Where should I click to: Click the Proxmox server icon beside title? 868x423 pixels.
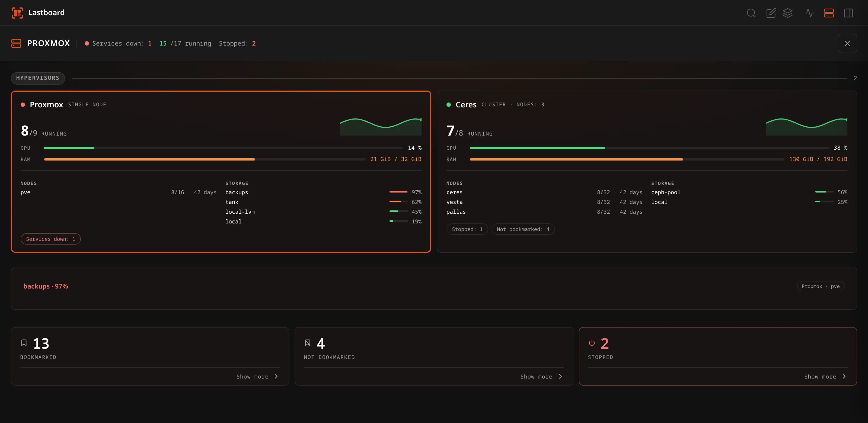point(16,43)
